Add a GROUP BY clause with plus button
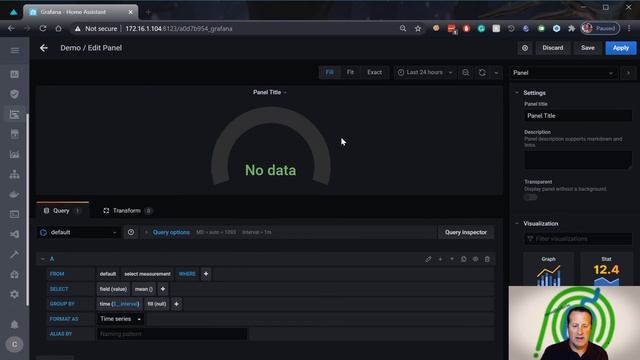The image size is (640, 360). (x=176, y=304)
